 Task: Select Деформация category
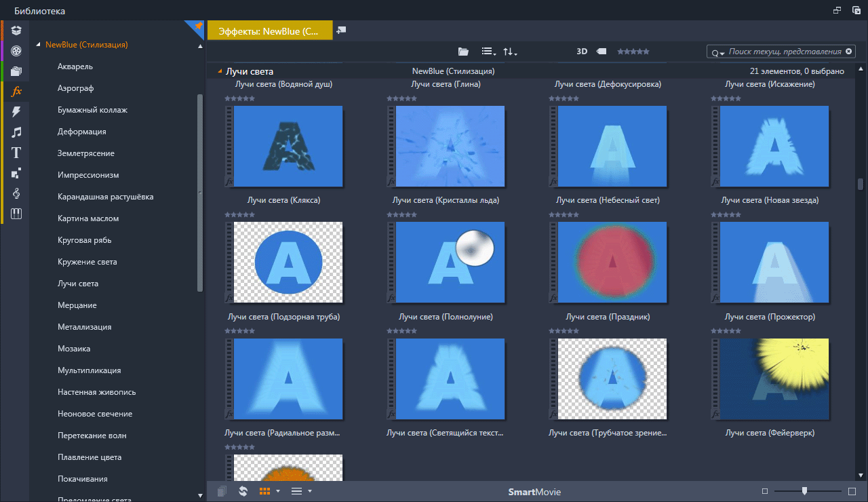point(81,132)
